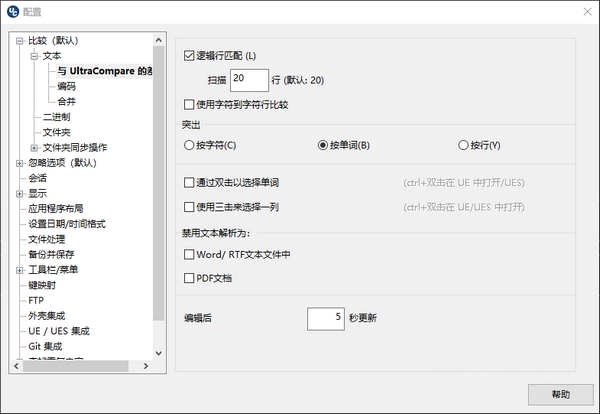Open the 应用程序布局 settings page

click(56, 209)
